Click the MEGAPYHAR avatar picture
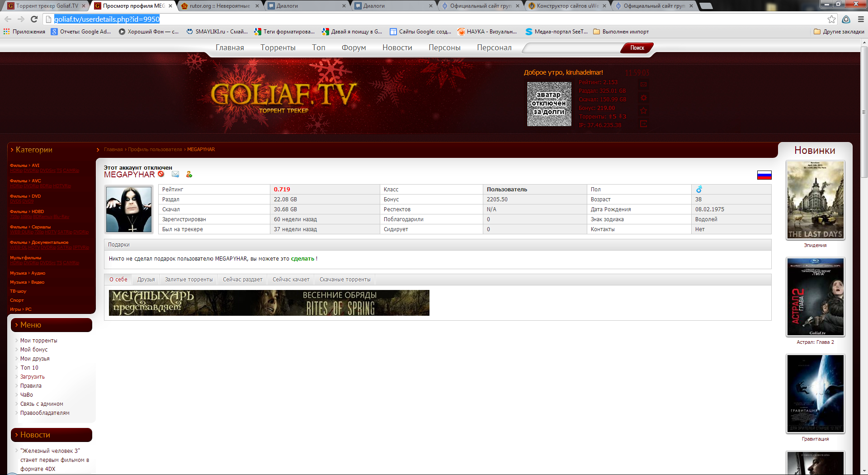 129,209
